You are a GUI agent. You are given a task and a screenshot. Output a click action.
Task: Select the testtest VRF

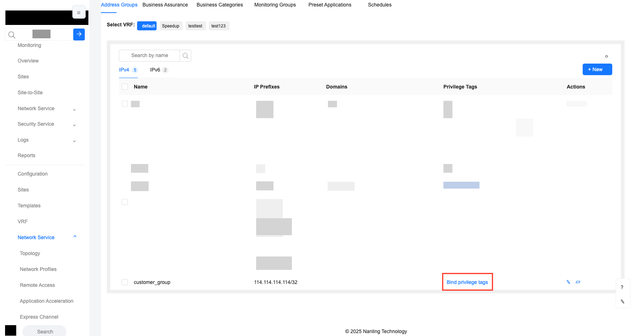196,26
